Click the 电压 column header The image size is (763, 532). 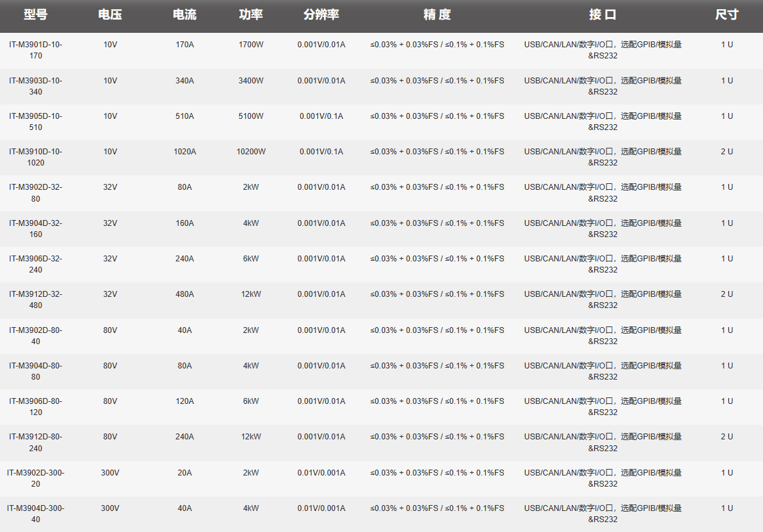pyautogui.click(x=110, y=14)
